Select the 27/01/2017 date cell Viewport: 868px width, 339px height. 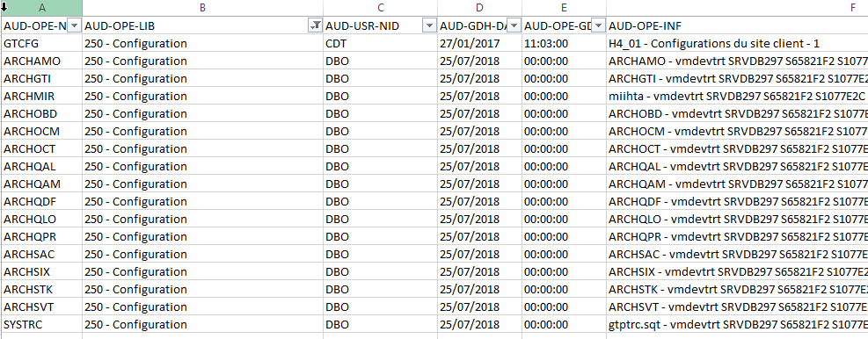479,43
